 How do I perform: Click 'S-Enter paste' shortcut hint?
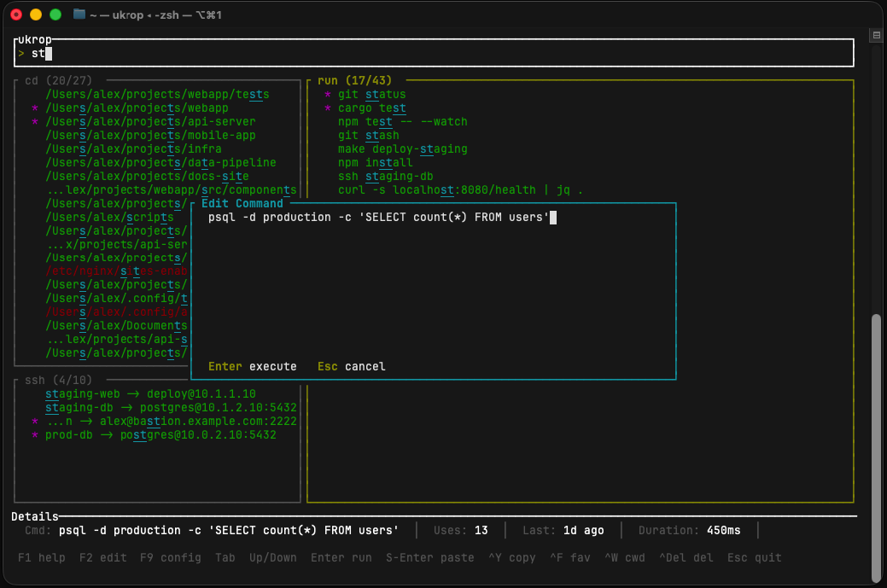point(430,557)
